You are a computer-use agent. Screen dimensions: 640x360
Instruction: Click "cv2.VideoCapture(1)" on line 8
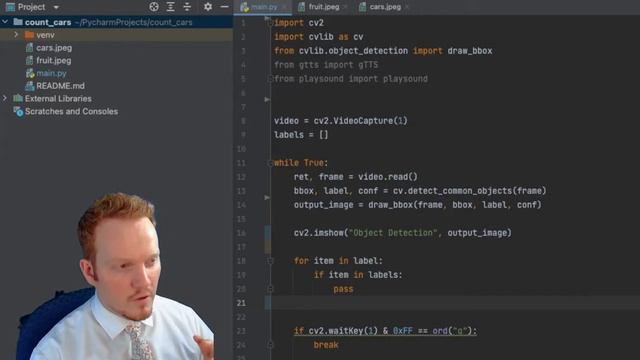pyautogui.click(x=360, y=121)
